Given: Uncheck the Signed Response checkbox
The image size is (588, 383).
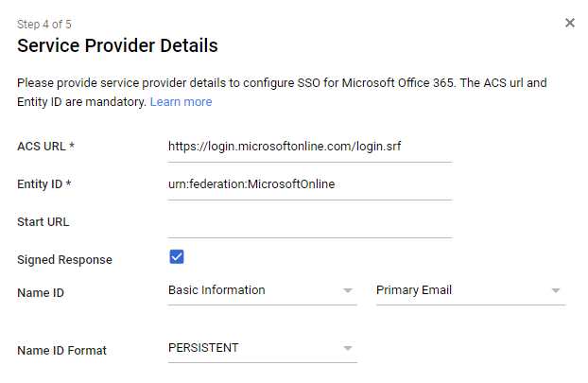Looking at the screenshot, I should tap(177, 257).
